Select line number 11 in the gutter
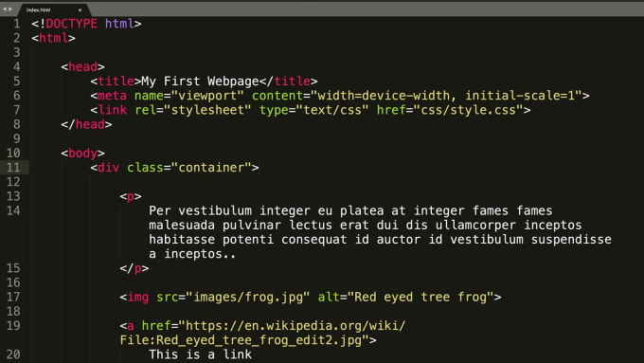Screen dimensions: 644x363 coord(13,168)
